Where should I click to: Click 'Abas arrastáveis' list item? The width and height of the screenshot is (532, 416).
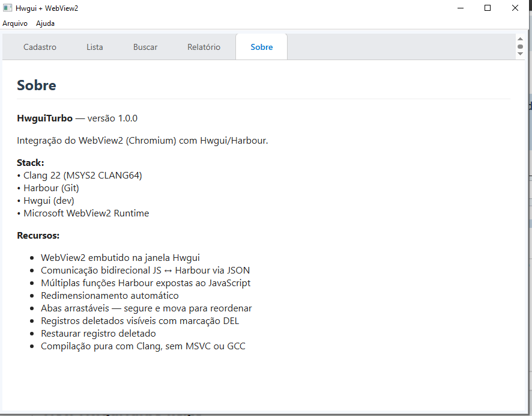point(147,308)
